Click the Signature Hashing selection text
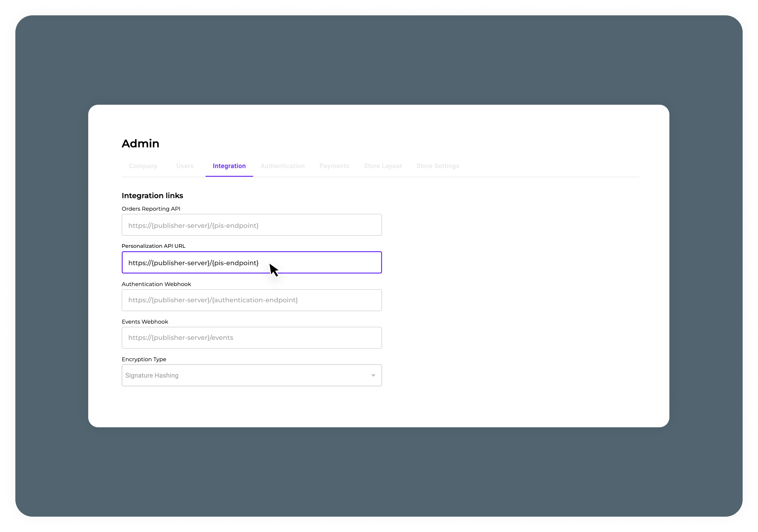 [152, 376]
